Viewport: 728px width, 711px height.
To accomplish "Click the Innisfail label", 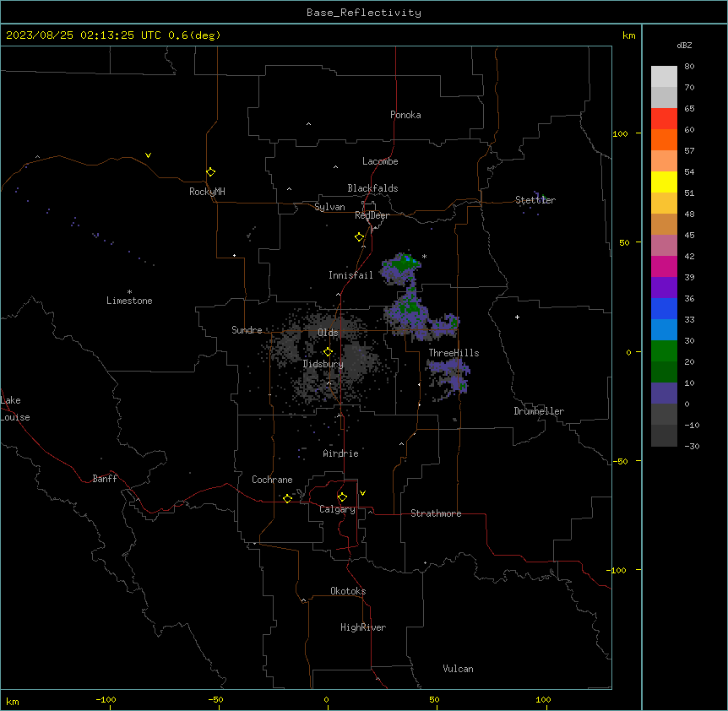I will click(x=350, y=275).
